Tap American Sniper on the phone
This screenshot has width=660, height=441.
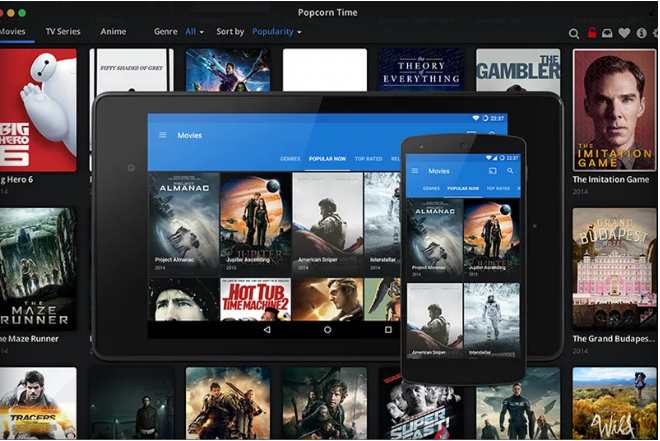coord(435,321)
